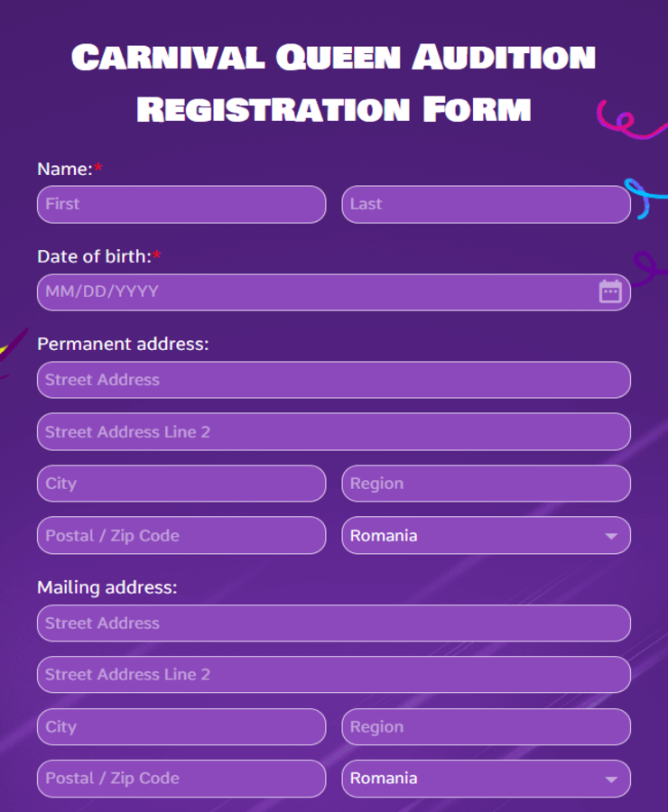Viewport: 668px width, 812px height.
Task: Click the permanent Street Address Line 2 field
Action: click(333, 431)
